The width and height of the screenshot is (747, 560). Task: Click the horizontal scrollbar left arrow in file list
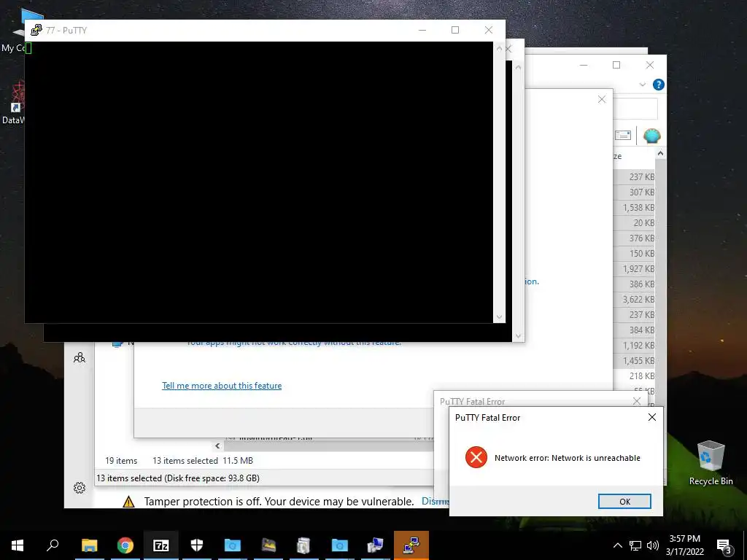(217, 446)
